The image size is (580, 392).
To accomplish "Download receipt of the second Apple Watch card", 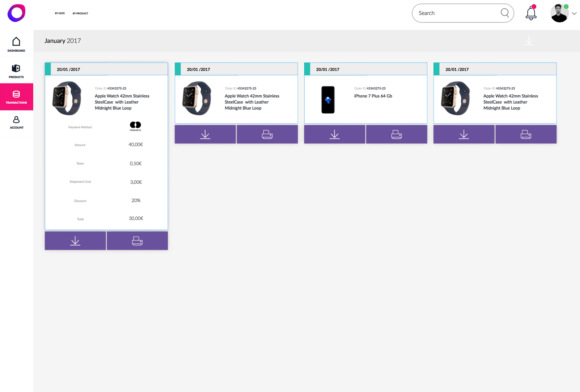I will (205, 135).
